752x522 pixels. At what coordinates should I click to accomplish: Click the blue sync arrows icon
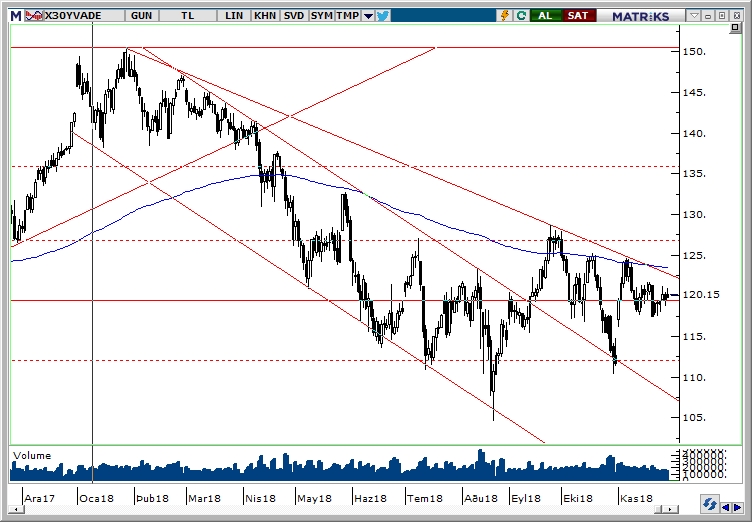point(709,505)
